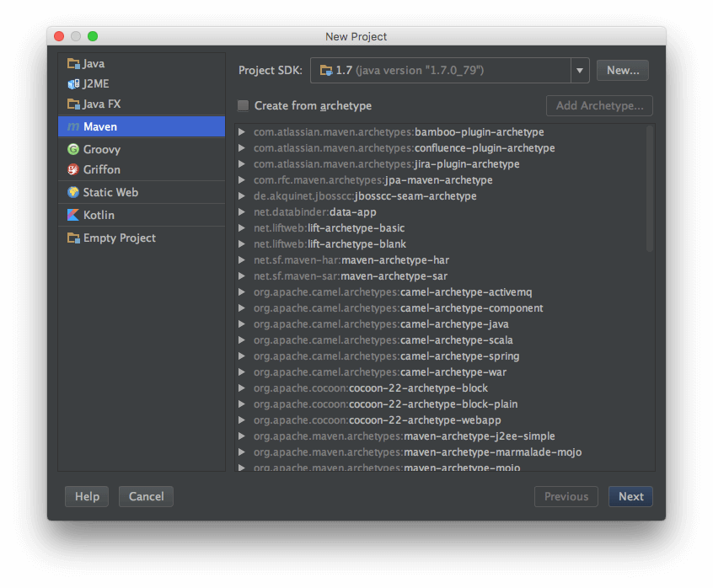The width and height of the screenshot is (713, 588).
Task: Expand camel-archetype-activemq node
Action: pos(242,291)
